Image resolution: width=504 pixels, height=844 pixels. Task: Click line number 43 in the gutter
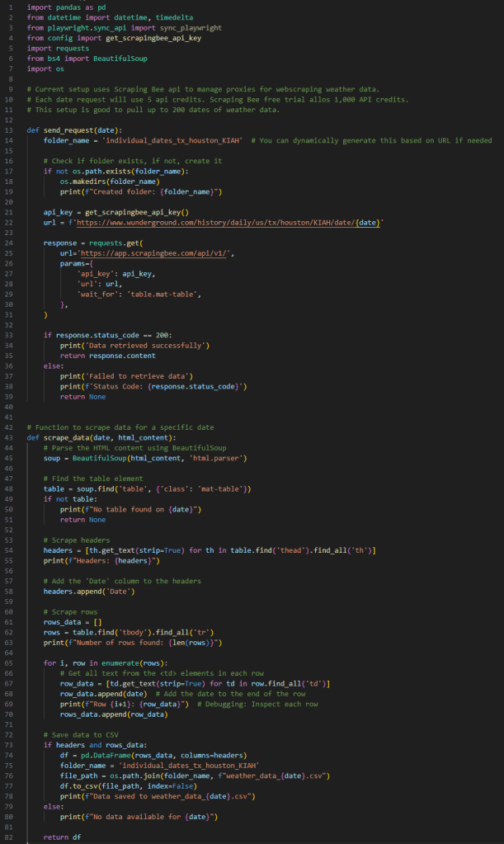[7, 437]
